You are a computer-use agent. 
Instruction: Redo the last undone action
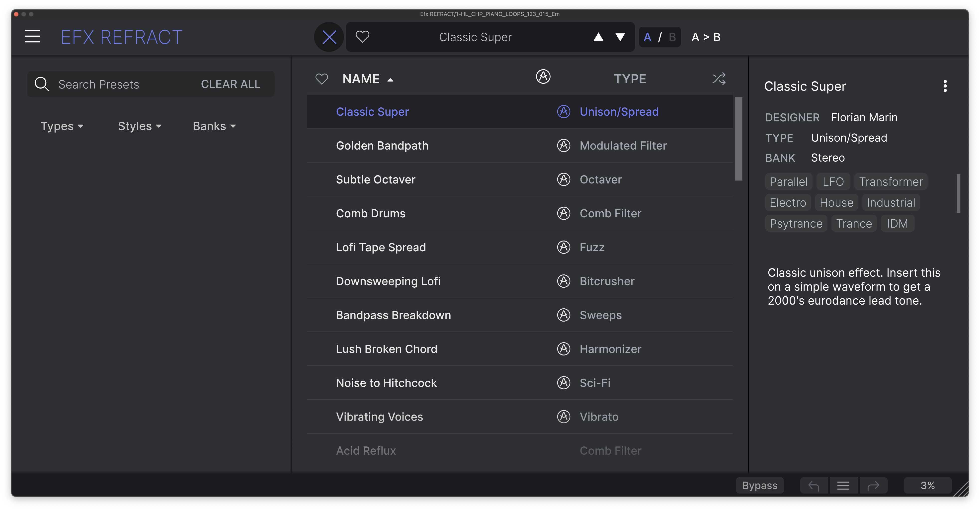[x=873, y=486]
